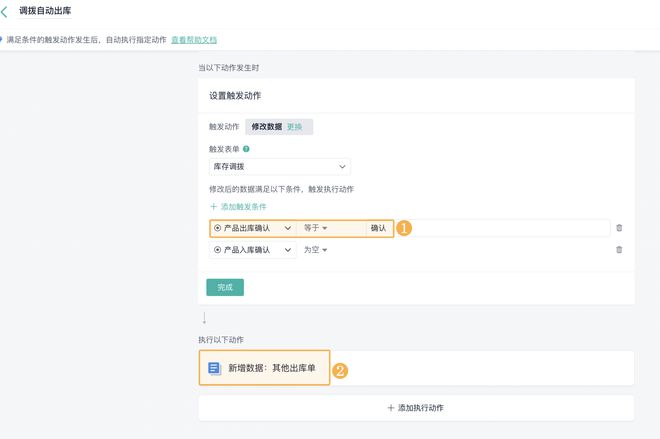Open the 产品出库确认 field dropdown

pyautogui.click(x=253, y=228)
